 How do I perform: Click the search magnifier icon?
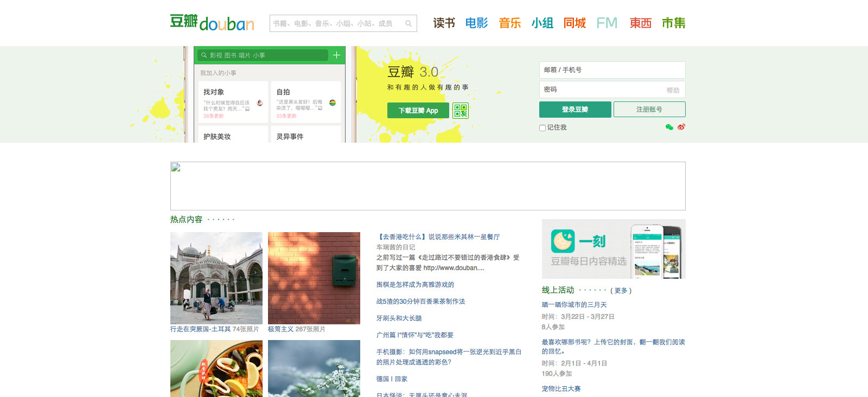tap(409, 23)
